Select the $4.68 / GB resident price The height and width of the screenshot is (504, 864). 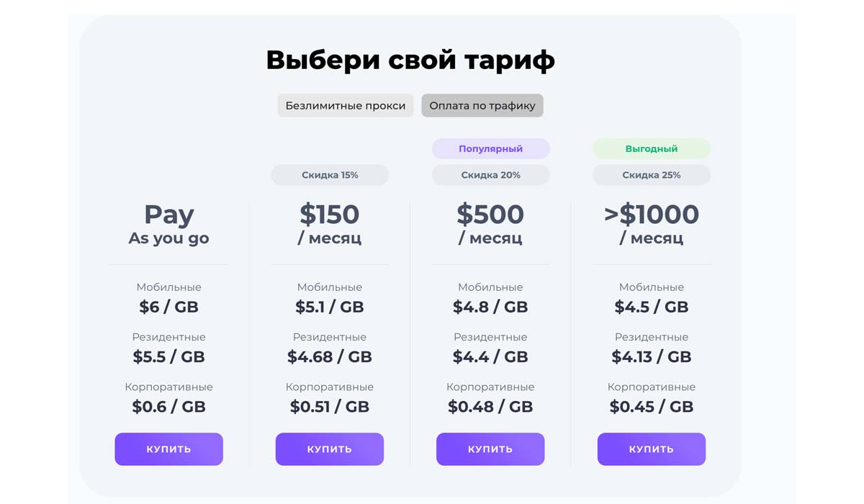pyautogui.click(x=330, y=356)
